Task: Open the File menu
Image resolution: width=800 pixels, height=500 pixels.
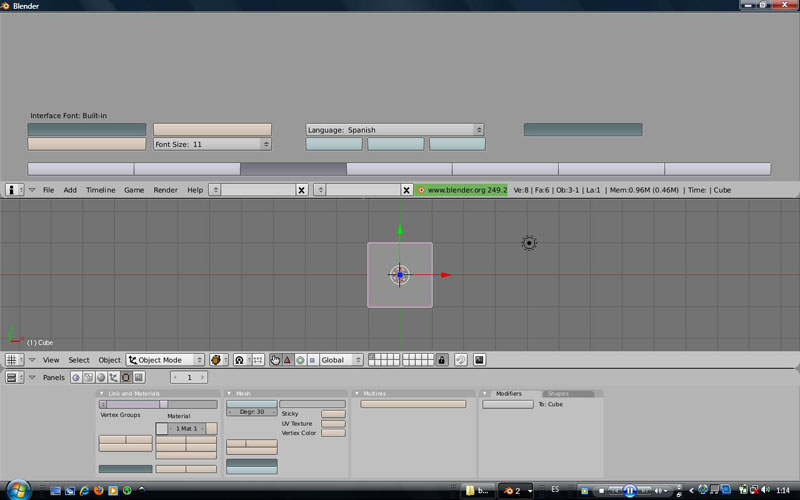Action: (x=48, y=190)
